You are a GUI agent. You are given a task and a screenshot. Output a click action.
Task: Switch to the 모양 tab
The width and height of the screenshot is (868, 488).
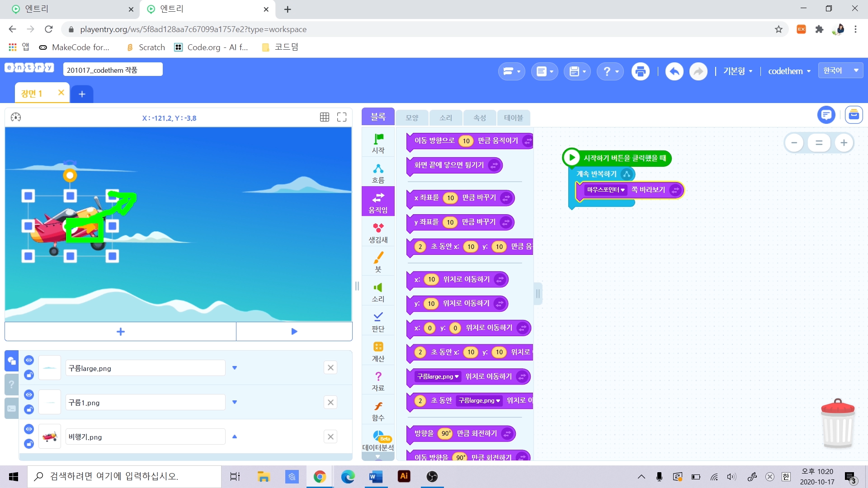[x=412, y=118]
